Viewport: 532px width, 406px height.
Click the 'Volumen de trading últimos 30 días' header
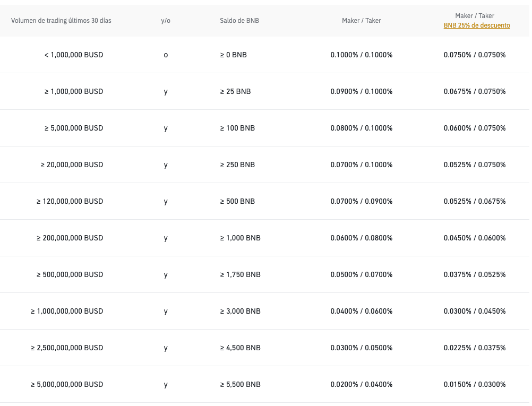pos(61,21)
